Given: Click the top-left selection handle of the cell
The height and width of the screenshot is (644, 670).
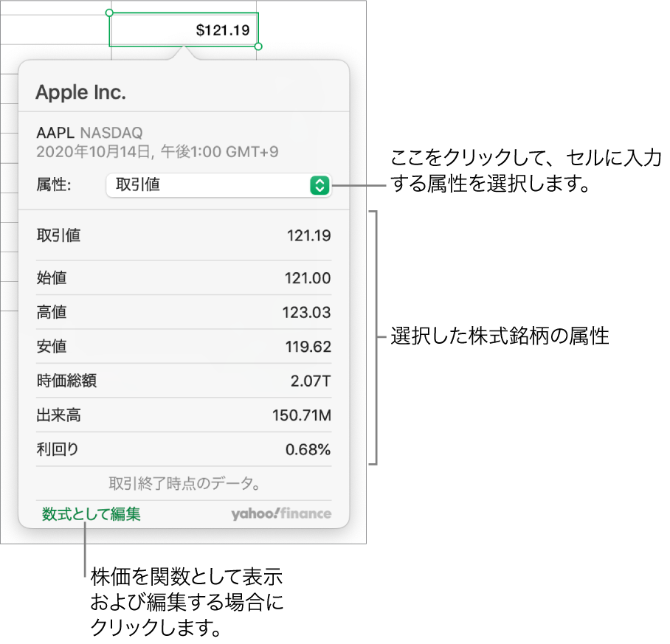Looking at the screenshot, I should click(111, 13).
